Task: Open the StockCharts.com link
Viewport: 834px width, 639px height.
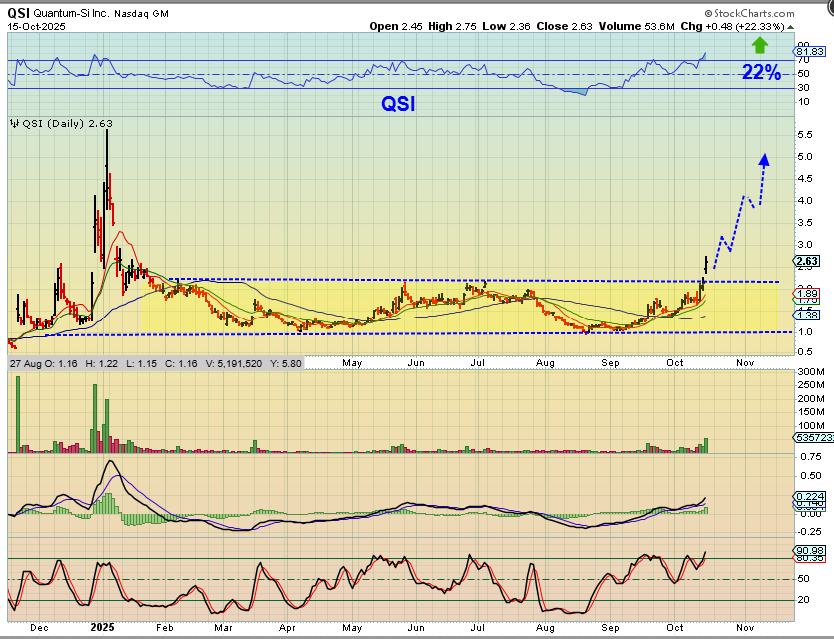Action: (754, 13)
